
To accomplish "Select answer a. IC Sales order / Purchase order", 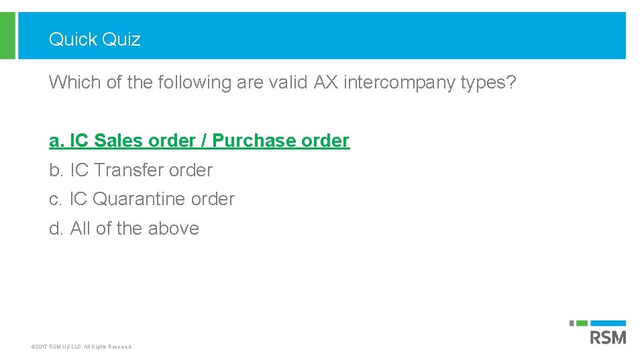I will click(199, 140).
